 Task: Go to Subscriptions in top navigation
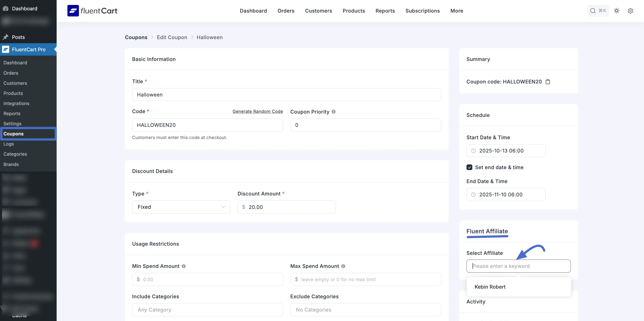pos(422,11)
